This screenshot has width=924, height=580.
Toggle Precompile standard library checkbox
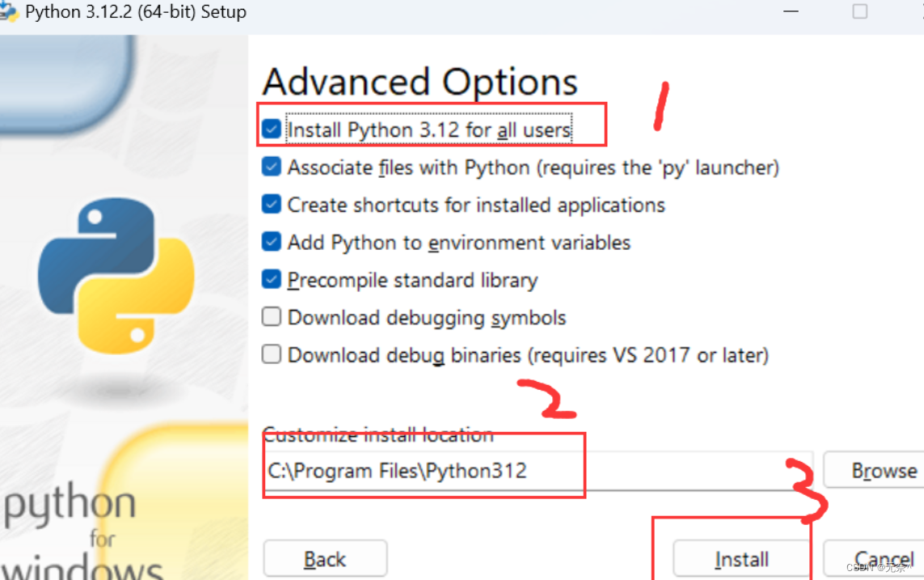(271, 279)
